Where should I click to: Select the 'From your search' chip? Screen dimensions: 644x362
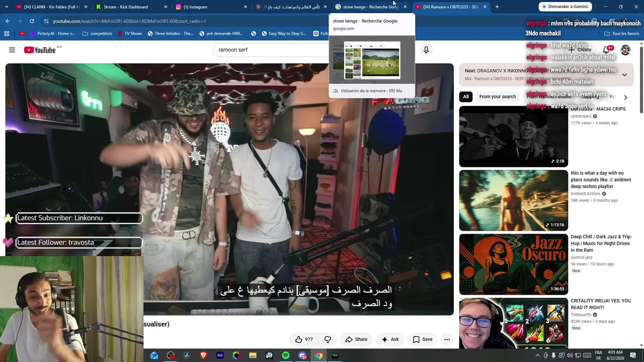coord(498,97)
